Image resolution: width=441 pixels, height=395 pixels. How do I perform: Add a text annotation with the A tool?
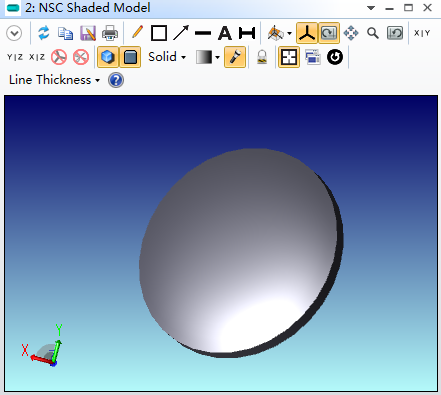click(x=225, y=33)
